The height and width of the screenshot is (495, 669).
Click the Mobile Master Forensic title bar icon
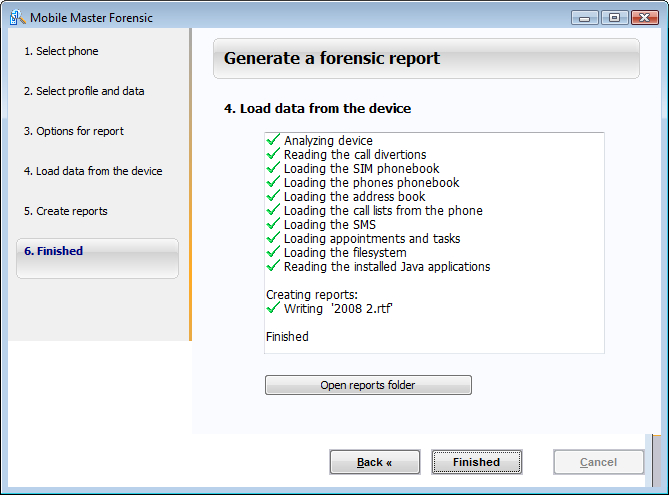17,17
